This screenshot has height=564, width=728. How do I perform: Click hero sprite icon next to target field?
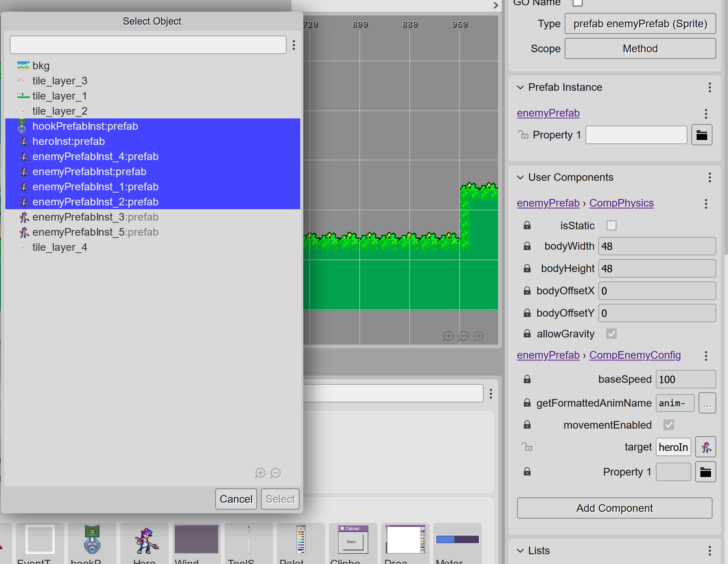click(x=705, y=447)
